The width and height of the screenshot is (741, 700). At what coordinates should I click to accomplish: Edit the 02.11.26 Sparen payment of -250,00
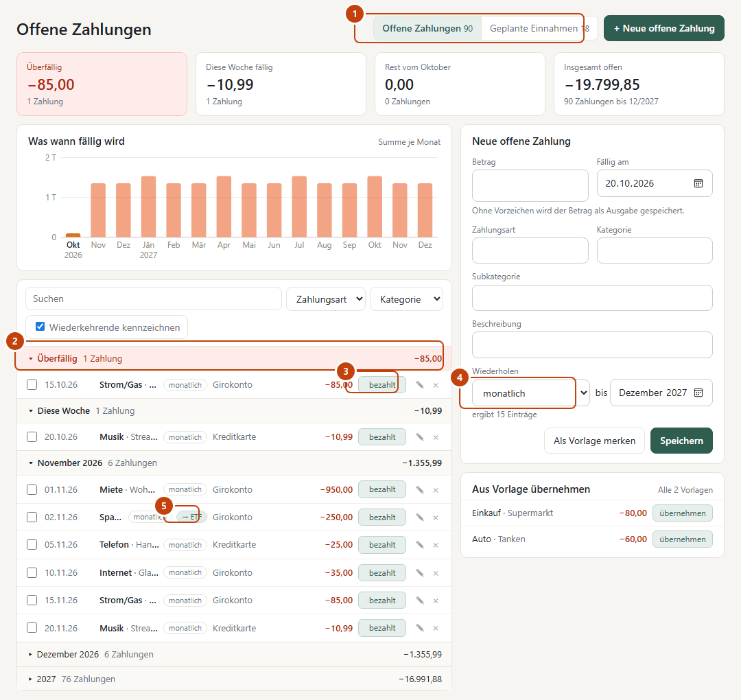pos(420,517)
